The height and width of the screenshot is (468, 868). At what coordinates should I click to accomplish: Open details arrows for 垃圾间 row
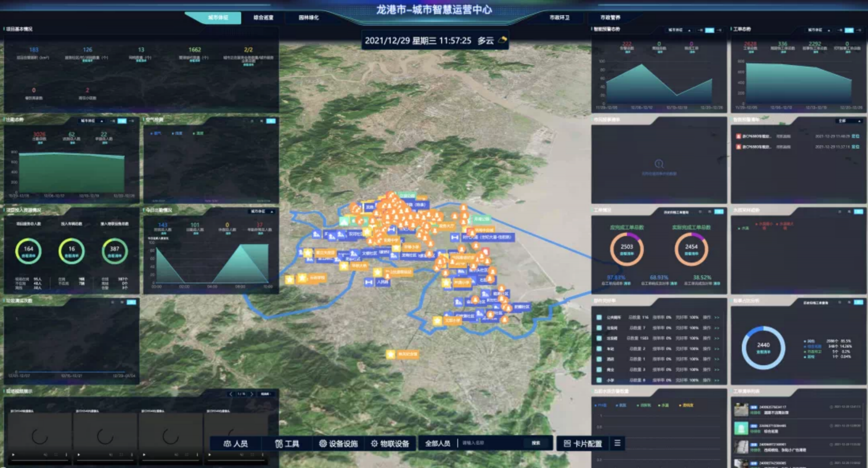click(x=717, y=328)
